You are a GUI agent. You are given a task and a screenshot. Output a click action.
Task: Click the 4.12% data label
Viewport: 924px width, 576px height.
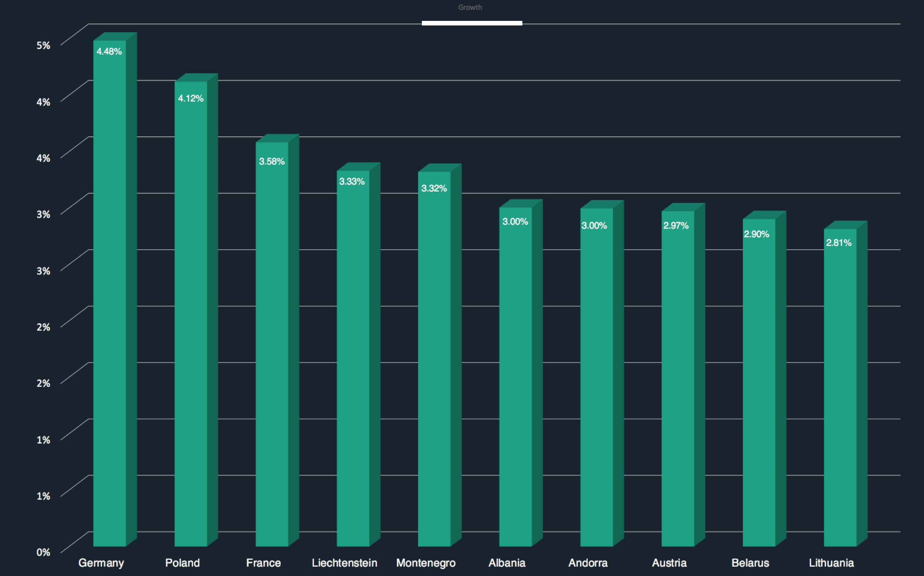point(191,98)
